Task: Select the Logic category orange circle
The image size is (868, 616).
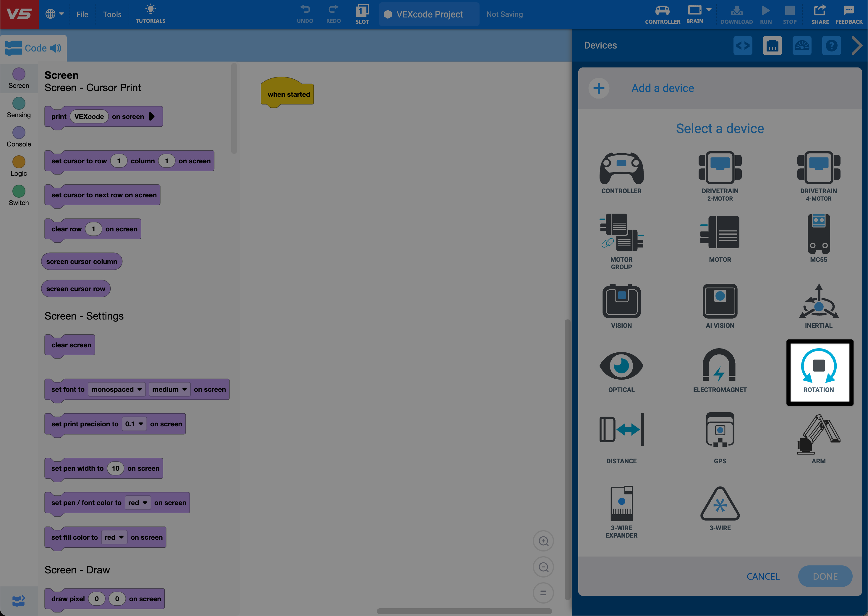Action: [19, 162]
